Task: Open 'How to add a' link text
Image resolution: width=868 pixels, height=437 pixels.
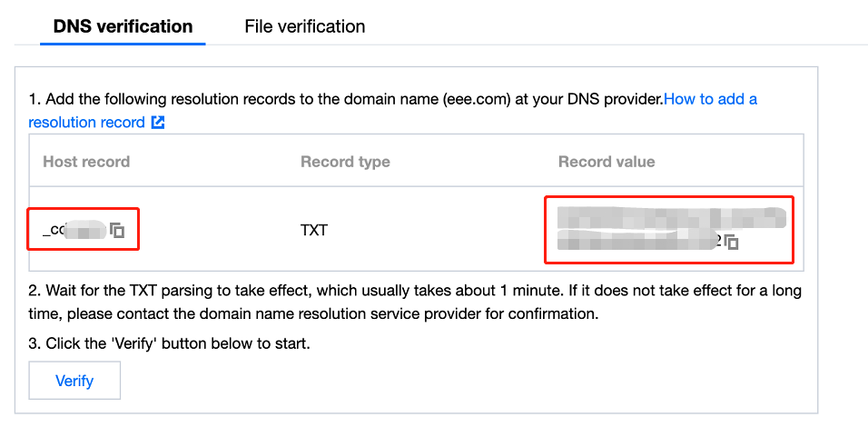Action: [x=710, y=98]
